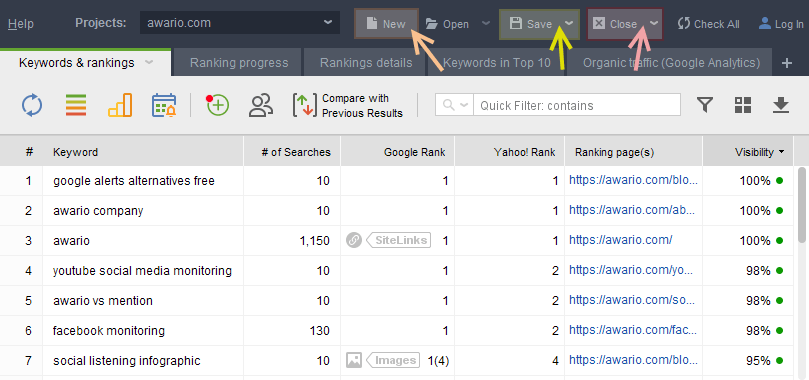Viewport: 809px width, 380px height.
Task: Open the Help menu
Action: tap(21, 24)
